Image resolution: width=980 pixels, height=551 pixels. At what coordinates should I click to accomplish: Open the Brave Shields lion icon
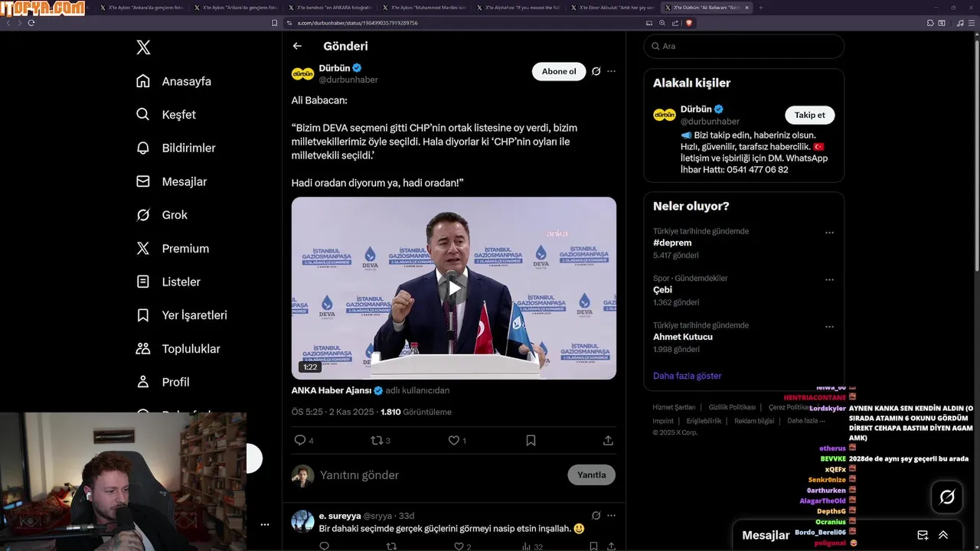pos(688,23)
